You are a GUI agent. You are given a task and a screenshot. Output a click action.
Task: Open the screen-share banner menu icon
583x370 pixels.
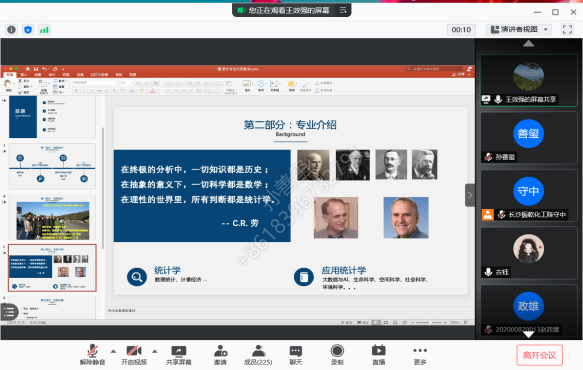point(343,10)
